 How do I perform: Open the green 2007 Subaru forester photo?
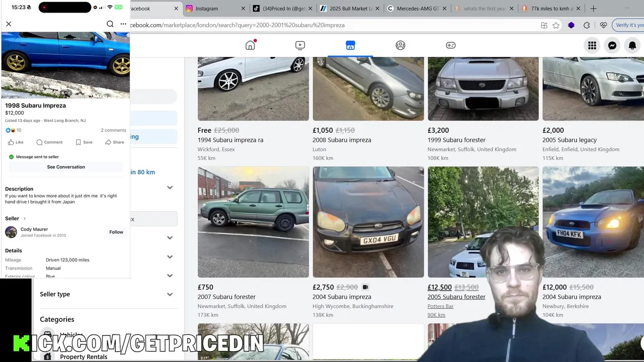pos(253,222)
